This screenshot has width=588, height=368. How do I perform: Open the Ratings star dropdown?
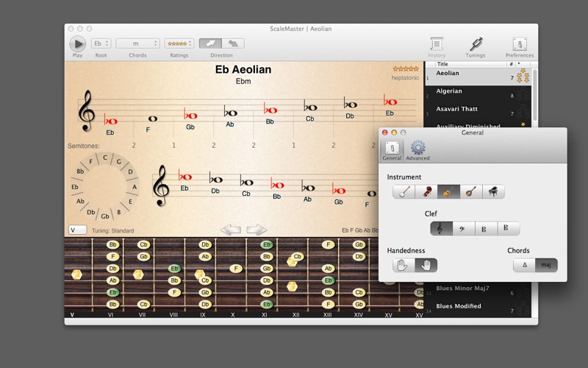(179, 43)
